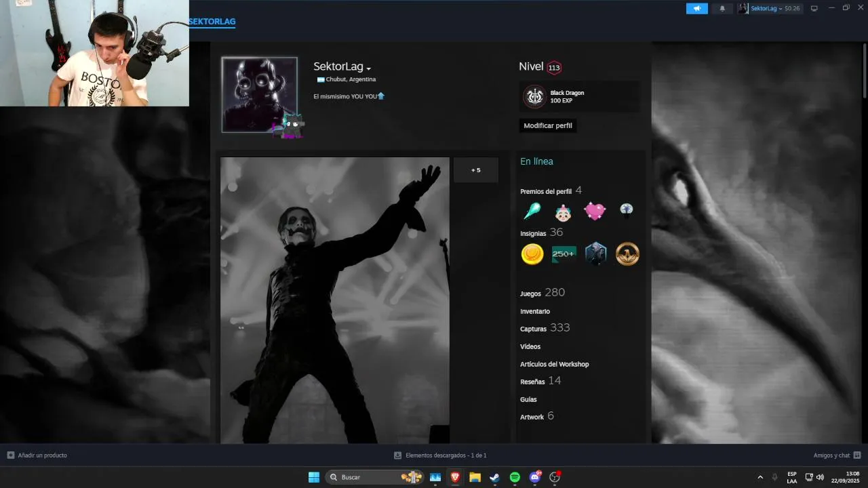The height and width of the screenshot is (488, 868).
Task: Expand the SektorLag name history dropdown arrow
Action: coord(369,68)
